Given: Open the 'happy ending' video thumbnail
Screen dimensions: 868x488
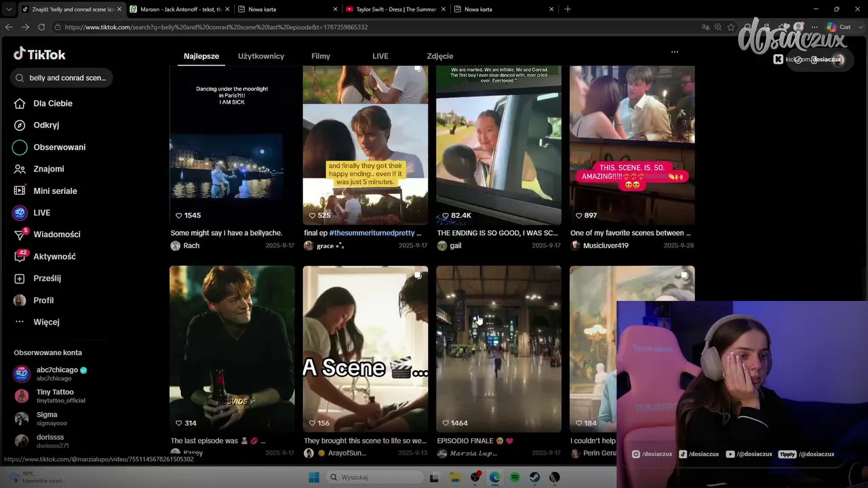Looking at the screenshot, I should point(366,145).
